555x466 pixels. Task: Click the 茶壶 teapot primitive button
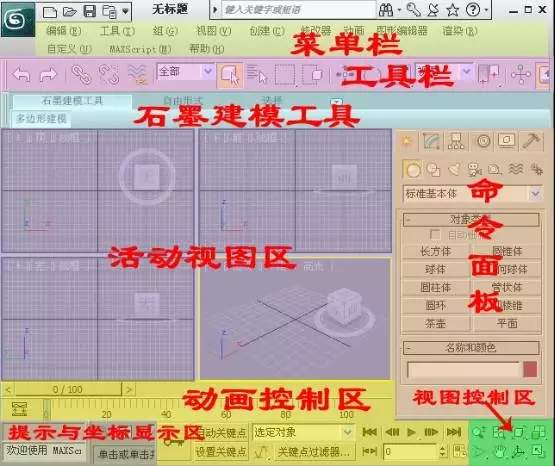click(x=435, y=323)
